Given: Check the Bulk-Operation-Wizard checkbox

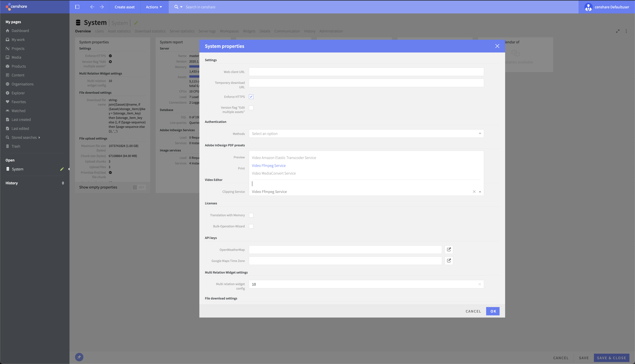Looking at the screenshot, I should pyautogui.click(x=251, y=226).
